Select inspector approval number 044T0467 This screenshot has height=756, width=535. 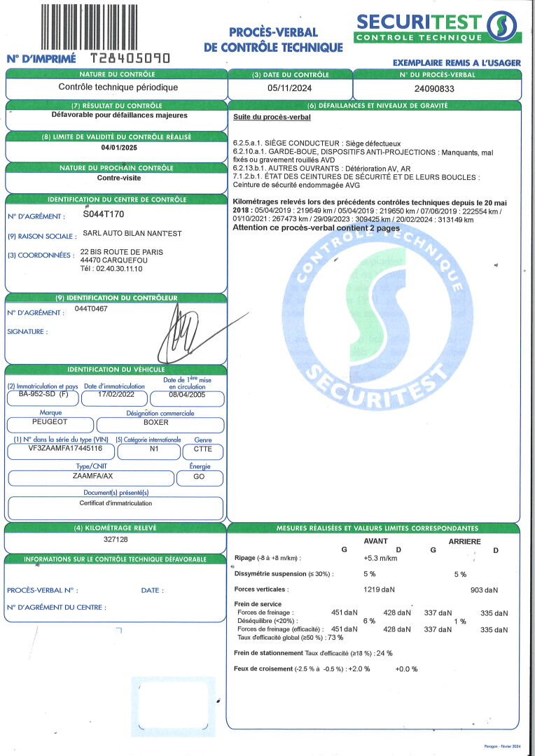(x=91, y=309)
